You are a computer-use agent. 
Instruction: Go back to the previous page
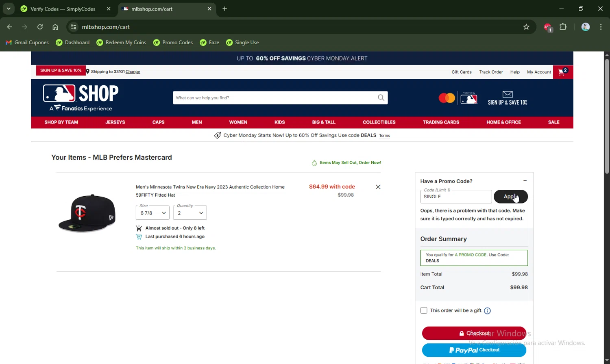tap(10, 27)
